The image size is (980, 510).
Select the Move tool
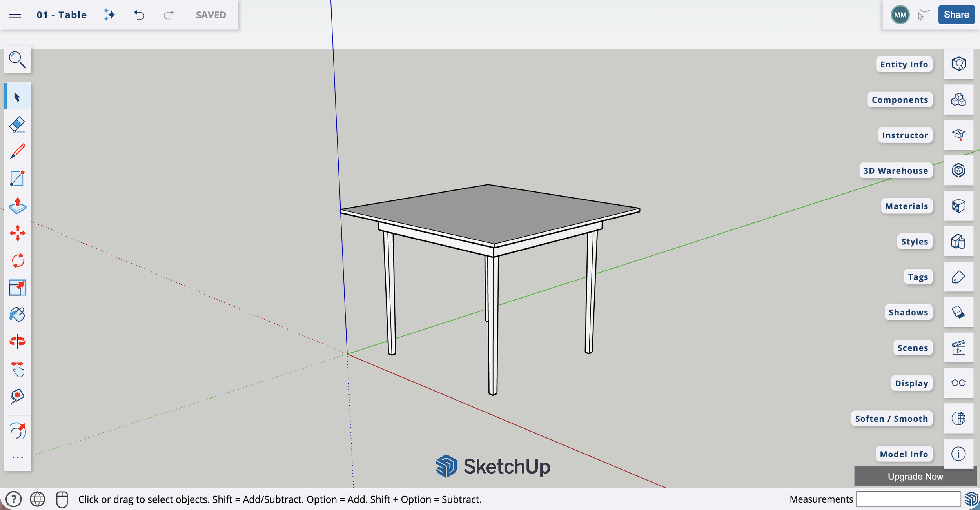(x=17, y=232)
